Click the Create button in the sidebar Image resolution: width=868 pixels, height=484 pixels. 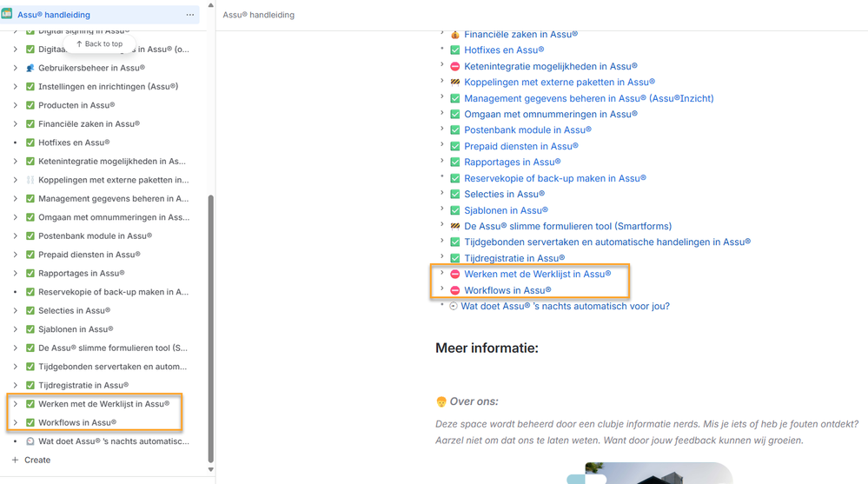click(31, 461)
